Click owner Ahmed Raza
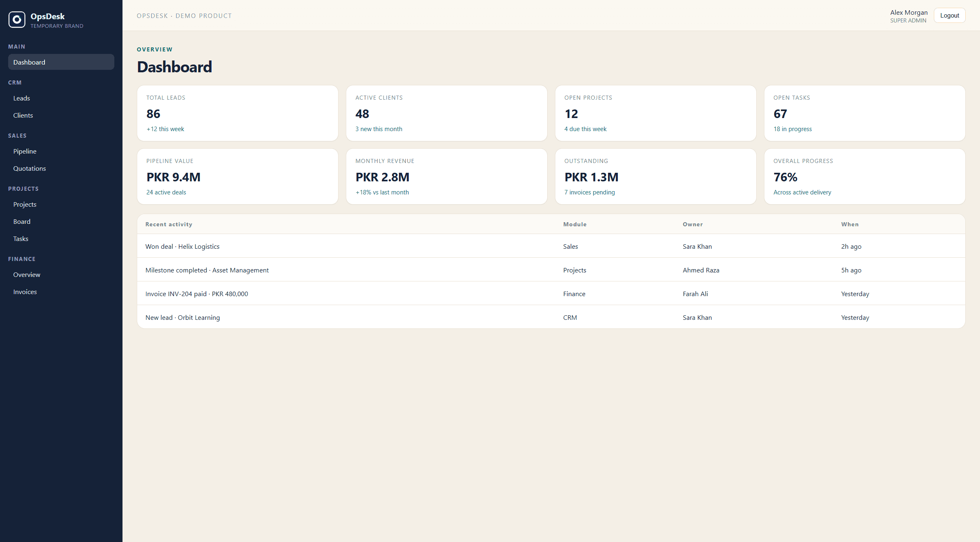Screen dimensions: 980x542 click(x=701, y=270)
